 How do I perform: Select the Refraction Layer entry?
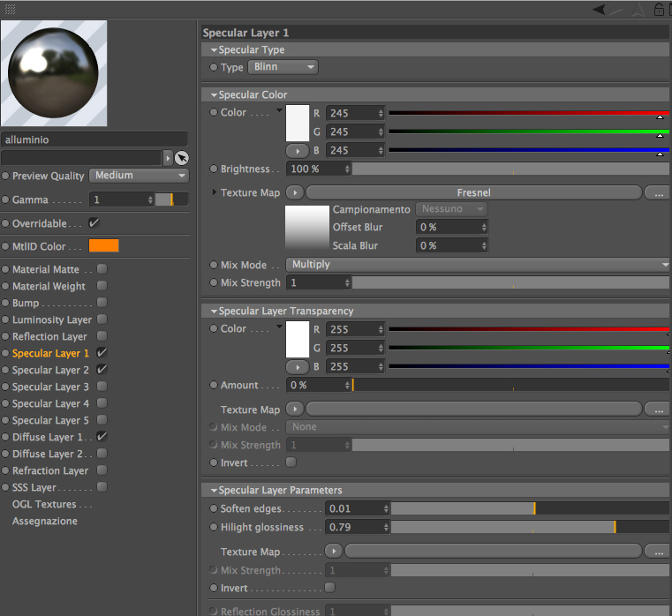pos(50,470)
